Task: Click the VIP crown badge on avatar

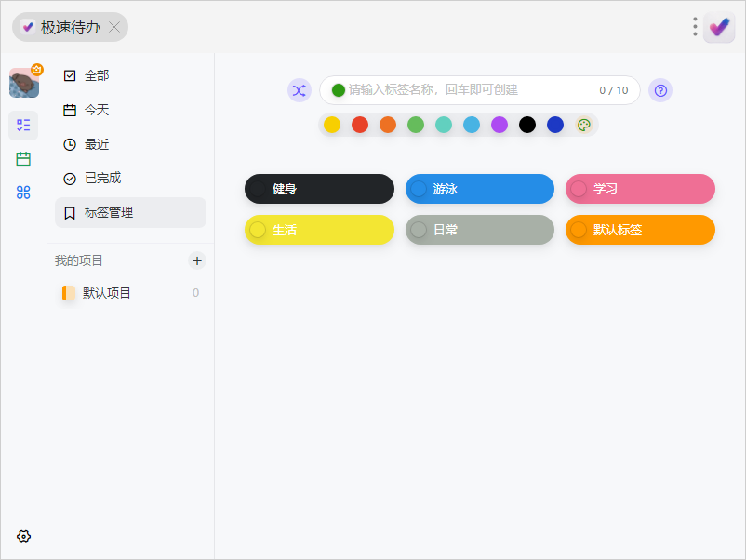Action: click(37, 70)
